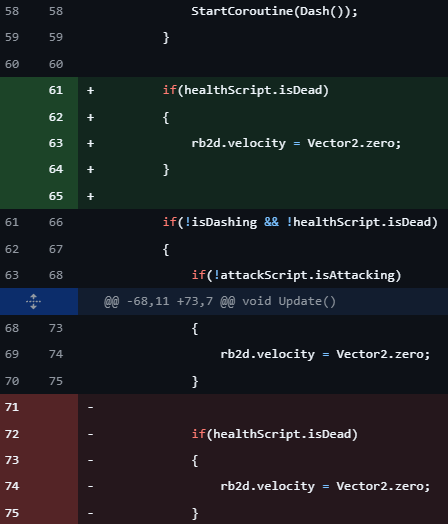
Task: Click new line number 74 in context
Action: pyautogui.click(x=56, y=354)
